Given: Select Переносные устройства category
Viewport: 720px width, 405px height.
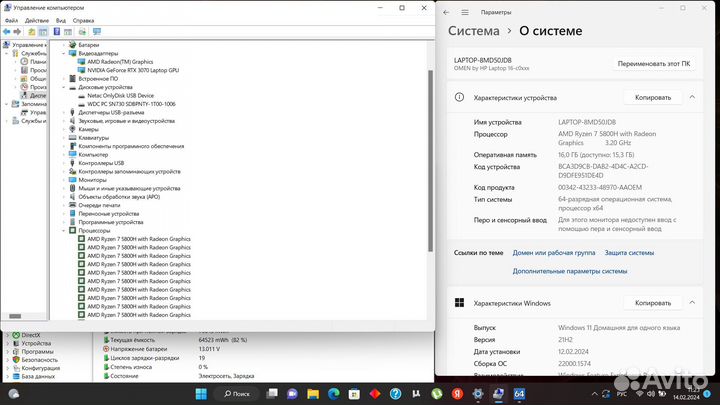Looking at the screenshot, I should tap(108, 214).
